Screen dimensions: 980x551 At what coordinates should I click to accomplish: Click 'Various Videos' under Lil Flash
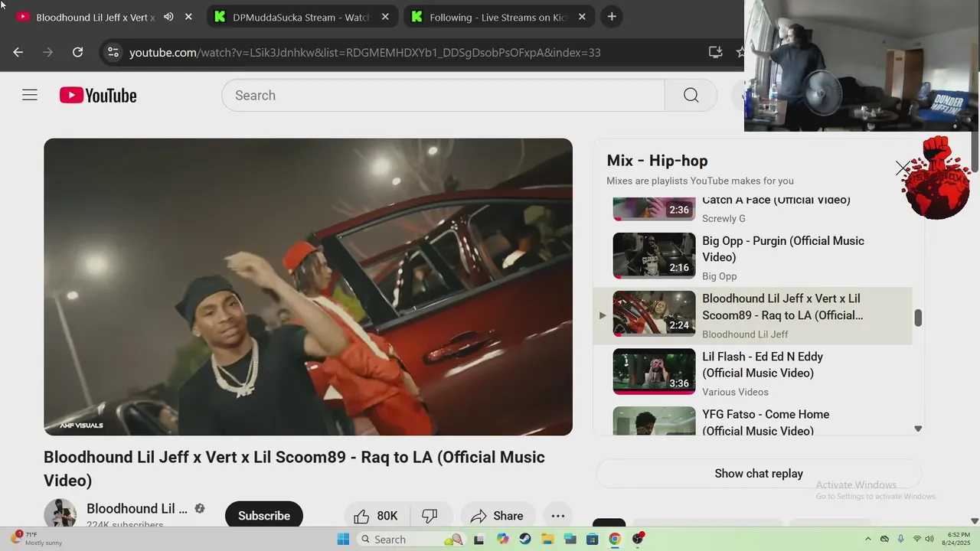coord(735,392)
